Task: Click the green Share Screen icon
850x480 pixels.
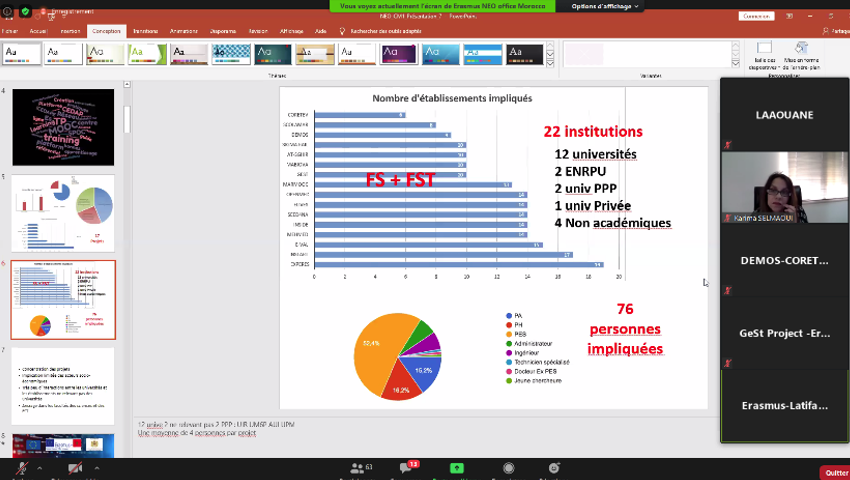Action: point(457,468)
